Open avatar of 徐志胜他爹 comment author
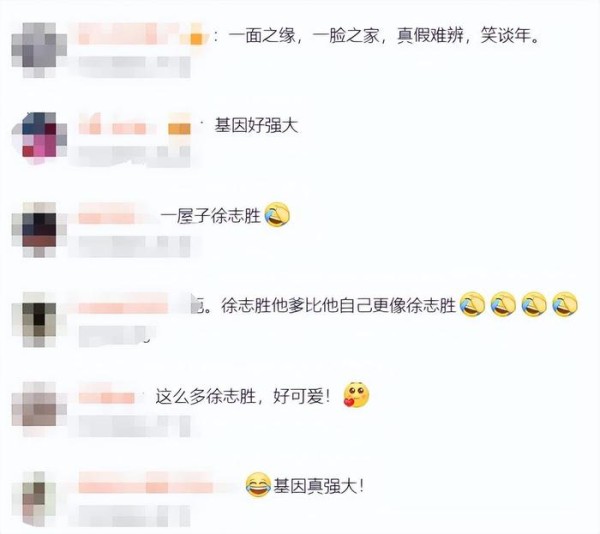Image resolution: width=600 pixels, height=534 pixels. (39, 319)
